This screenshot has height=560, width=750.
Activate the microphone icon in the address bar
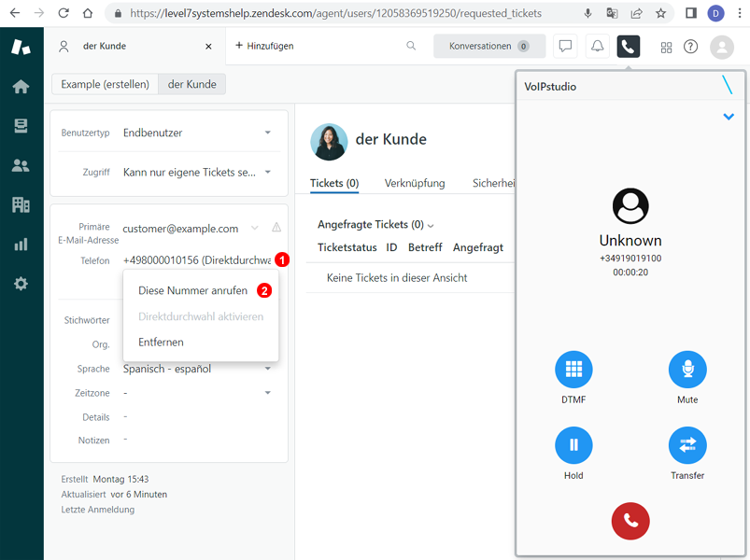pyautogui.click(x=588, y=13)
